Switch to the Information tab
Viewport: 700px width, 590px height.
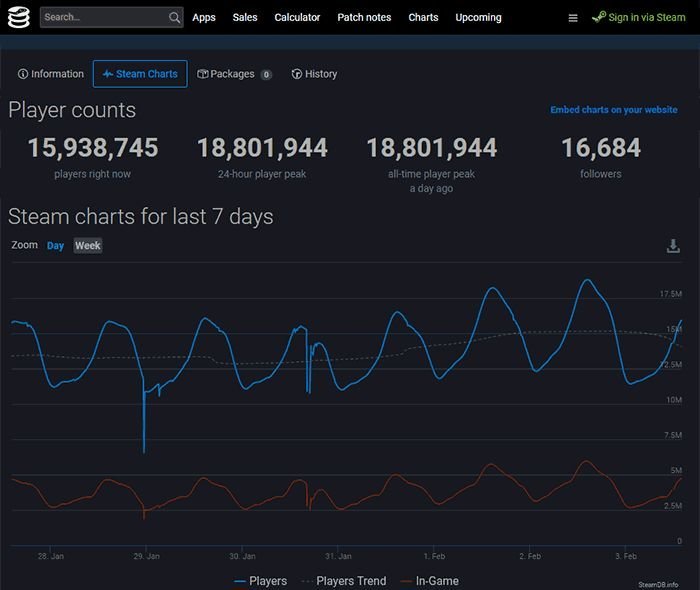click(x=51, y=74)
